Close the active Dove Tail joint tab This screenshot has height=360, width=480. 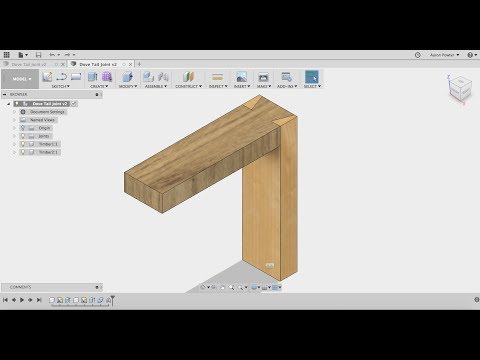(x=131, y=64)
